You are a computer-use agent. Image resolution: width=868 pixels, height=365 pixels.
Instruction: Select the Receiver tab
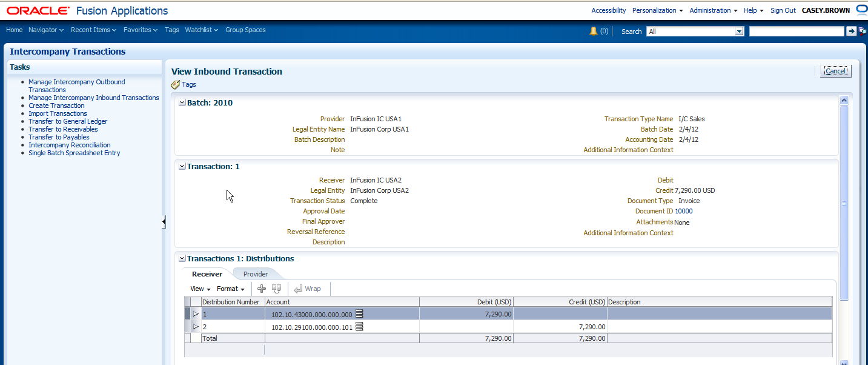pyautogui.click(x=207, y=274)
